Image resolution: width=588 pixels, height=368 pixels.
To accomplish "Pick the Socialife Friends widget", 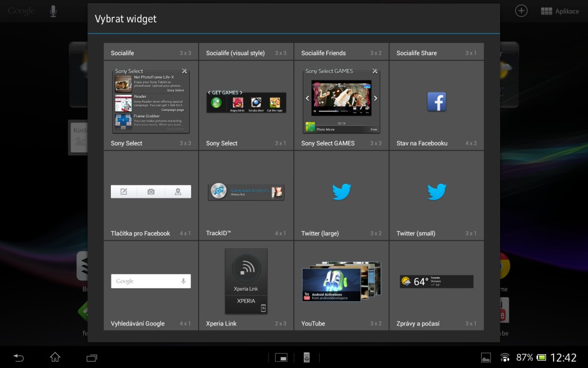I will (x=341, y=51).
